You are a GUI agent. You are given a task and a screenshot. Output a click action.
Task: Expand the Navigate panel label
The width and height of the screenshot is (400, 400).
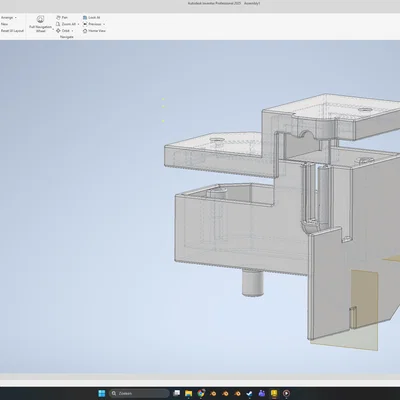(67, 37)
